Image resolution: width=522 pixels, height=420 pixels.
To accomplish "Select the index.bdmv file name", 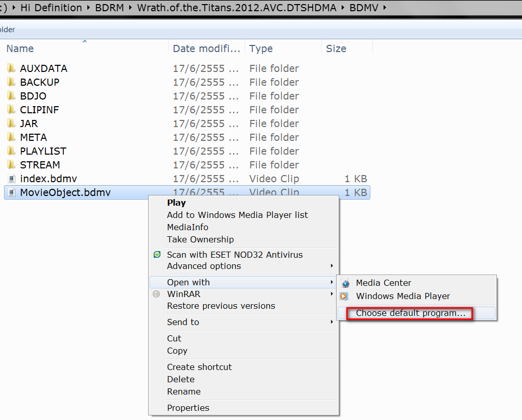I will click(49, 179).
